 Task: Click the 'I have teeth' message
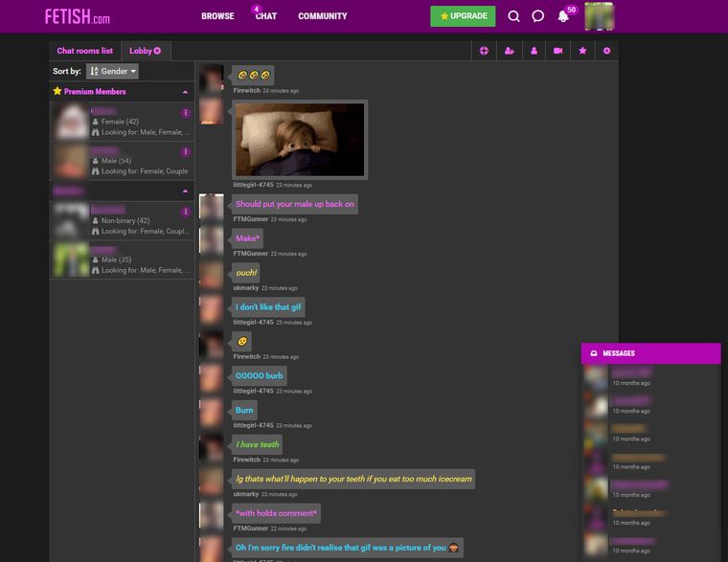[258, 444]
